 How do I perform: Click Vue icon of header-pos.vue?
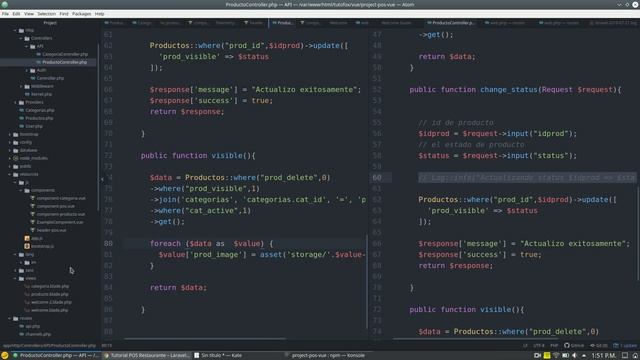[33, 230]
